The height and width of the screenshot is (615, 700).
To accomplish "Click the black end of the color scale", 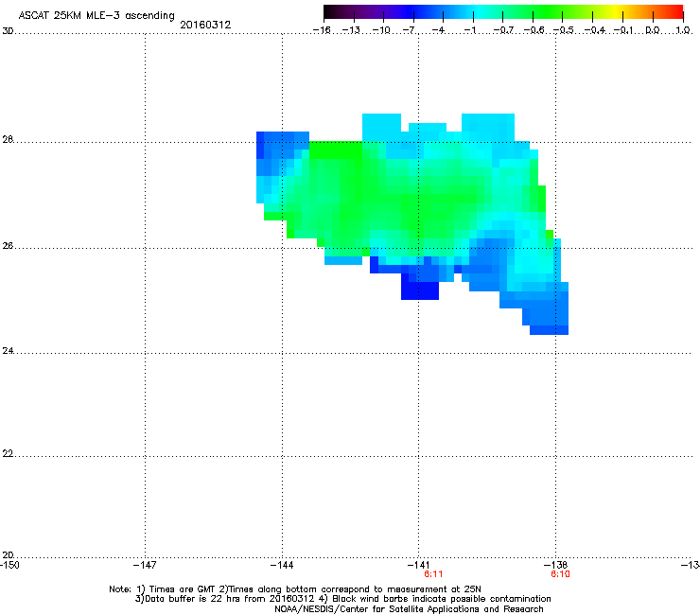I will [330, 11].
